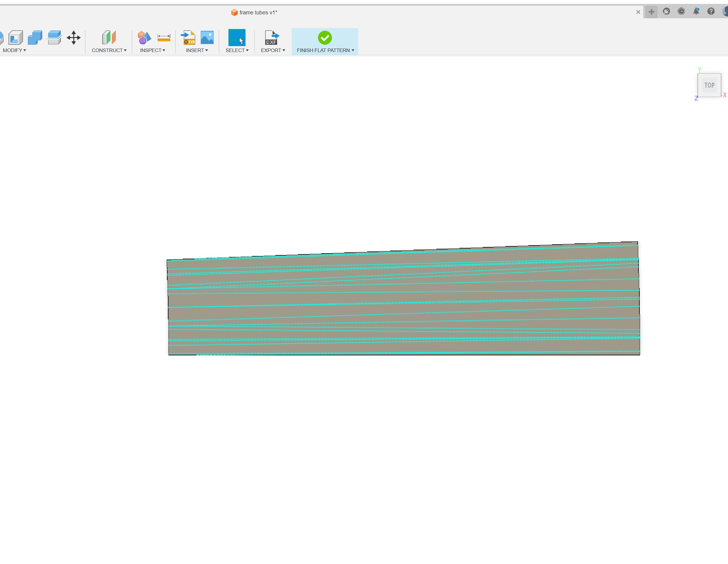Expand the FINISH FLAT PATTERN dropdown arrow
Viewport: 728px width, 564px height.
click(354, 50)
